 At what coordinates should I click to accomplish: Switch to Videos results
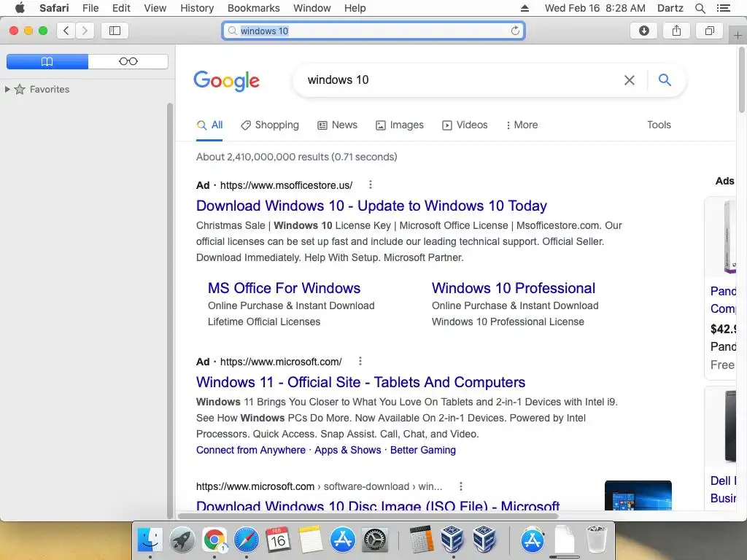point(465,125)
